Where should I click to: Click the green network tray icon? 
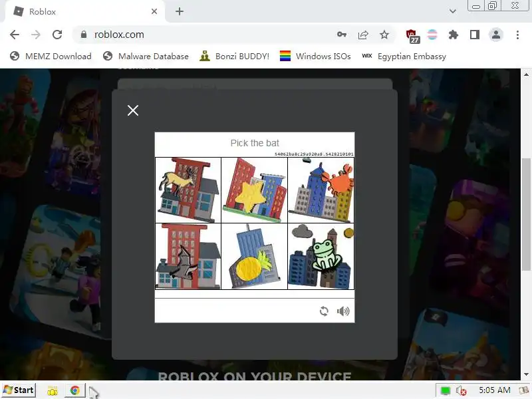coord(445,390)
